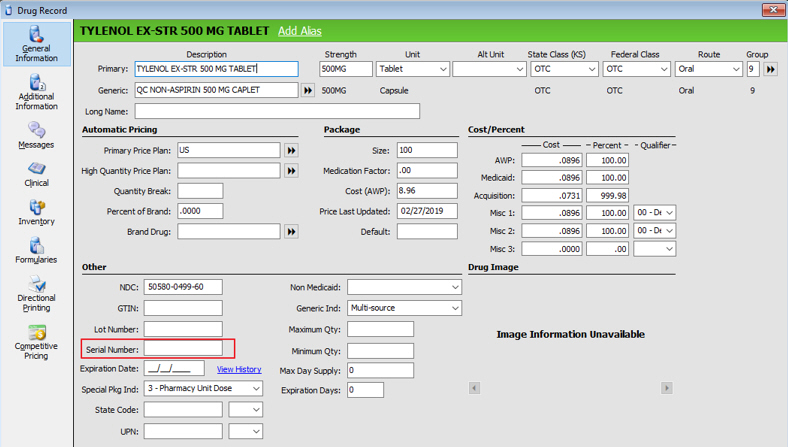The height and width of the screenshot is (447, 788).
Task: Click the Generic description field
Action: point(217,91)
